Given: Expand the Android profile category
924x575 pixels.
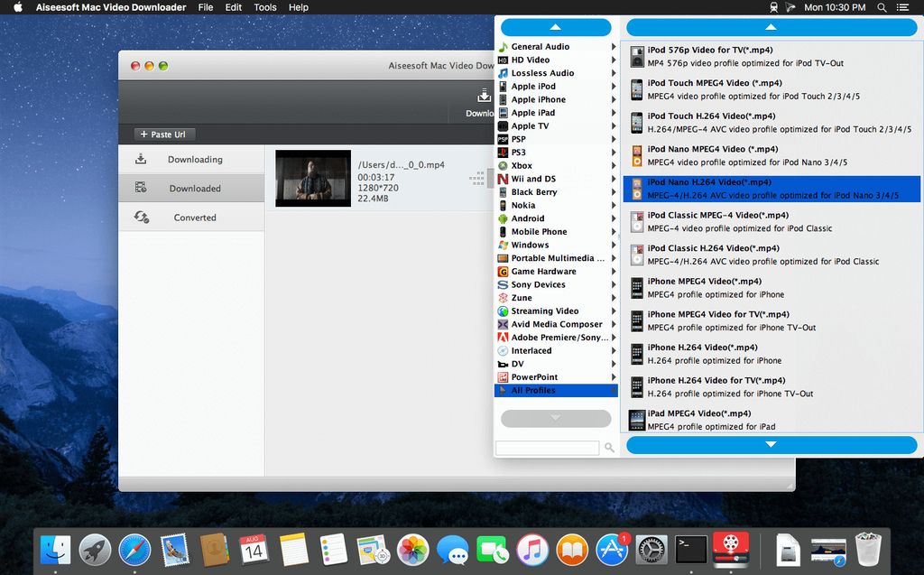Looking at the screenshot, I should [528, 218].
